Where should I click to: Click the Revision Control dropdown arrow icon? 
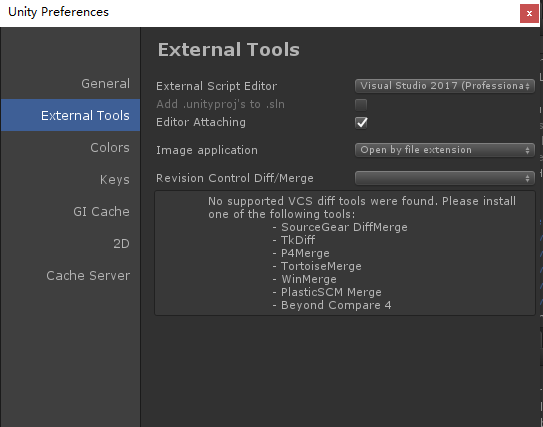(x=527, y=178)
